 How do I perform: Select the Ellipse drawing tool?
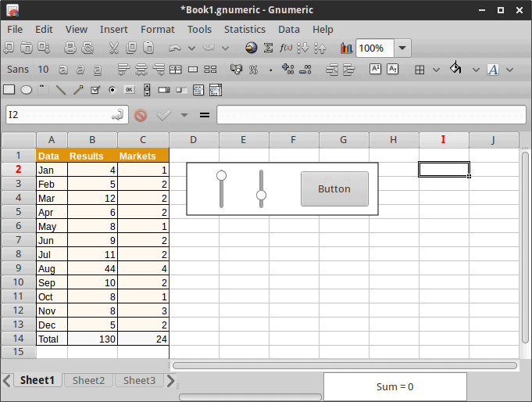pos(27,90)
